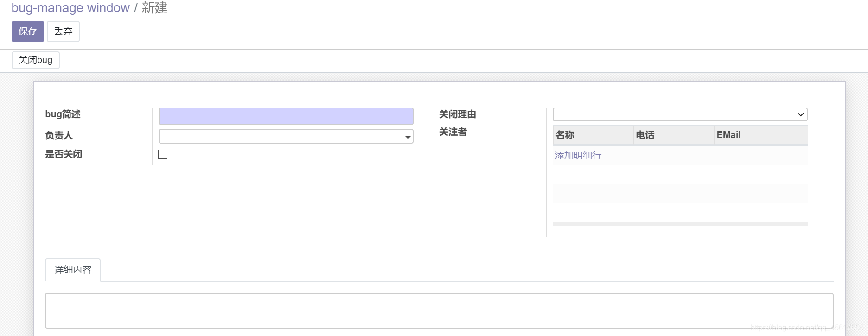Click the 关闭bug button
The height and width of the screenshot is (336, 868).
pyautogui.click(x=36, y=60)
